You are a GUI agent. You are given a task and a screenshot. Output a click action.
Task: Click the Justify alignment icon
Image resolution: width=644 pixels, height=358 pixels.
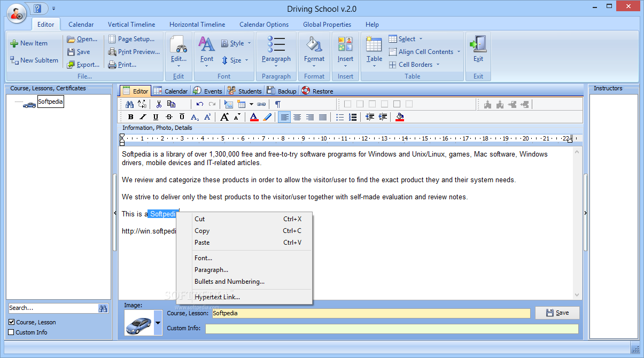[x=323, y=117]
